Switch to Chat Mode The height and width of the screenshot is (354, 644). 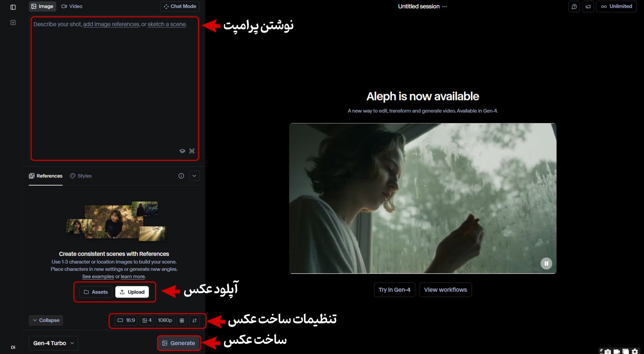pos(180,6)
